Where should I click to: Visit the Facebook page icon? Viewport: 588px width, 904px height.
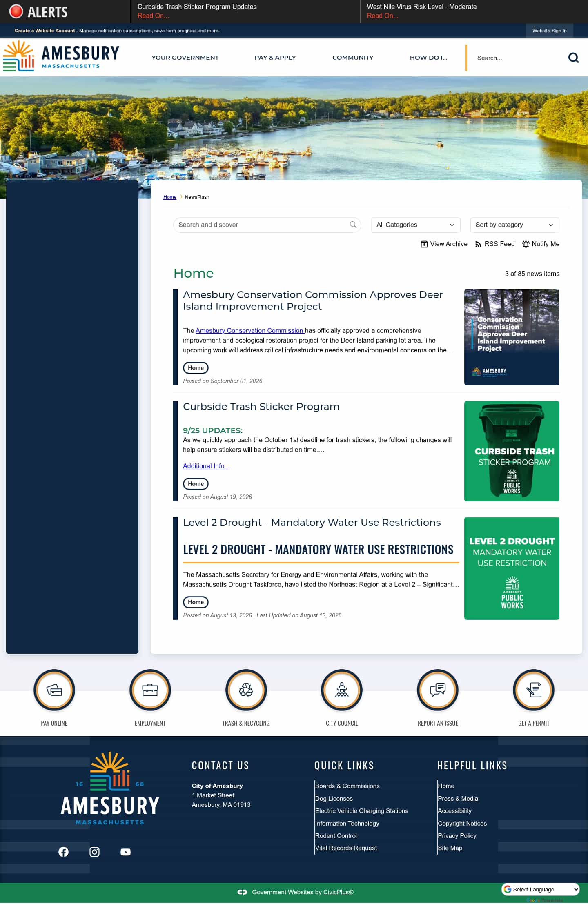click(x=63, y=852)
